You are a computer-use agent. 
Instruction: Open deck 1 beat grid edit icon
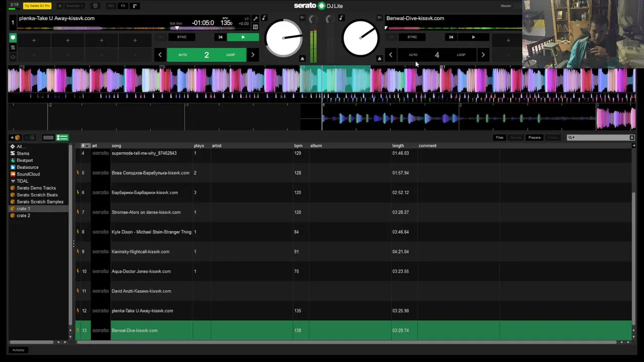tap(255, 27)
